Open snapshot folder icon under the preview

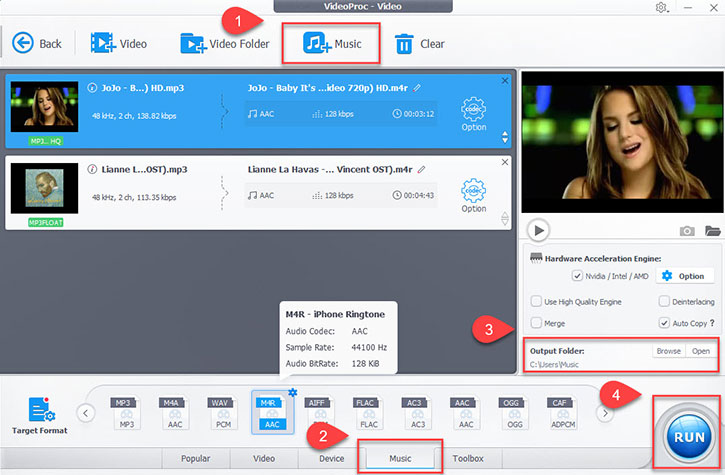[x=713, y=230]
